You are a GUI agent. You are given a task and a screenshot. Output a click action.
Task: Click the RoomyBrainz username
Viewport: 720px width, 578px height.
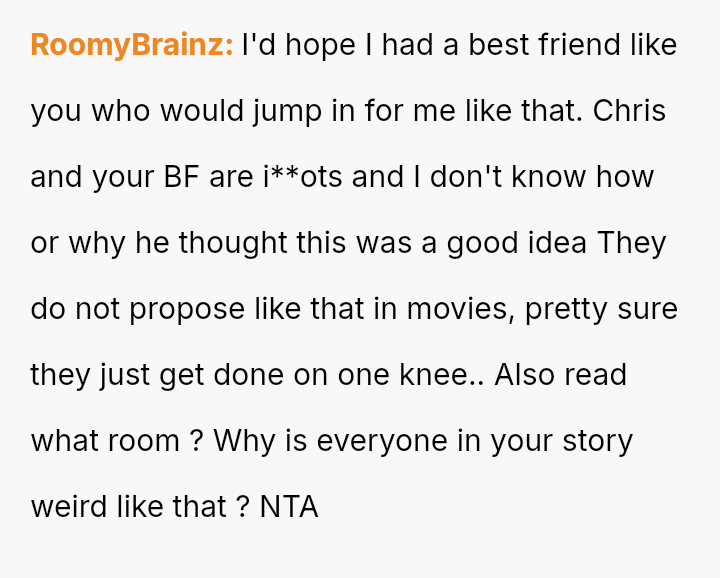tap(132, 45)
